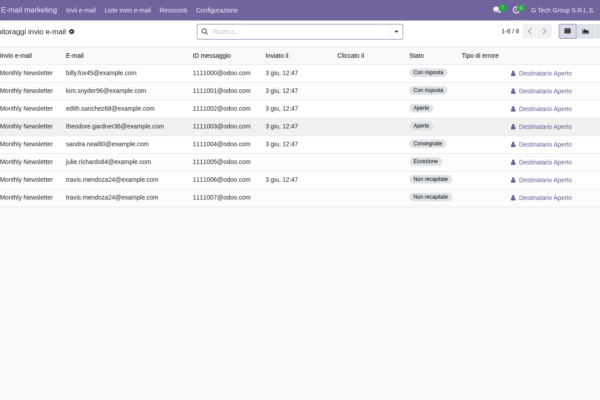Go to the previous page of records
The image size is (600, 400).
pyautogui.click(x=530, y=31)
